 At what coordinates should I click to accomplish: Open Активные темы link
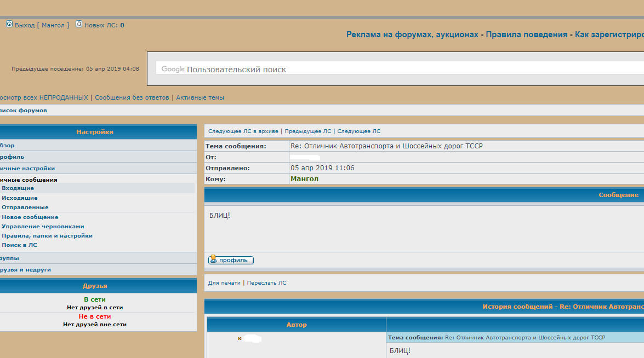click(x=200, y=97)
